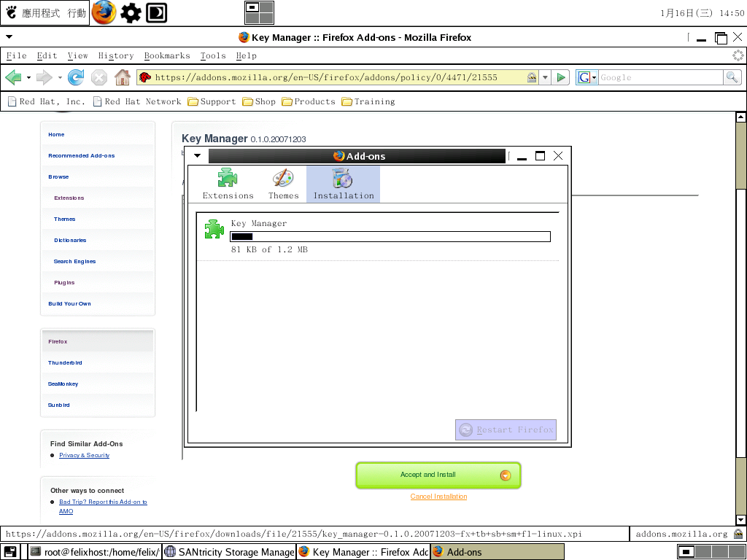
Task: Open back history dropdown arrow
Action: [x=28, y=77]
